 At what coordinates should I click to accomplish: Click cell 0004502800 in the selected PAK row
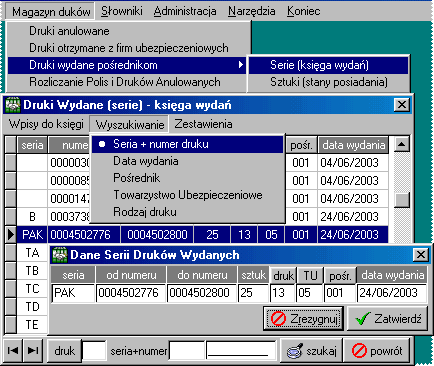(157, 235)
